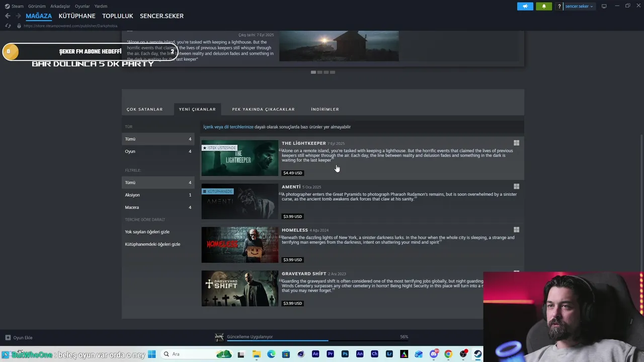Open Premiere Pro from taskbar

coord(330,354)
